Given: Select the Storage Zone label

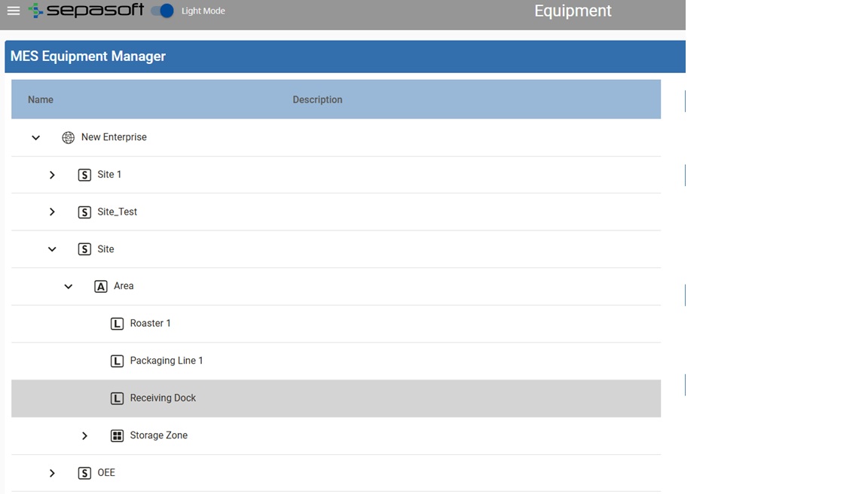Looking at the screenshot, I should click(x=159, y=435).
